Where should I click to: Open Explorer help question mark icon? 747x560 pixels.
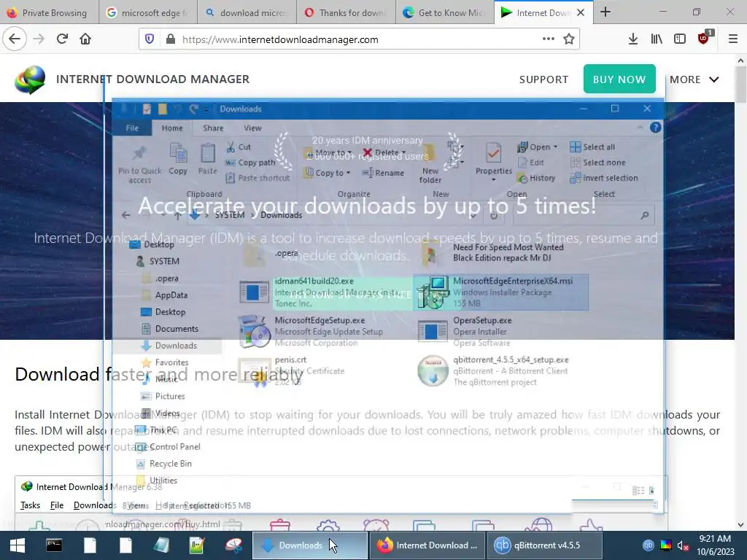pyautogui.click(x=656, y=128)
